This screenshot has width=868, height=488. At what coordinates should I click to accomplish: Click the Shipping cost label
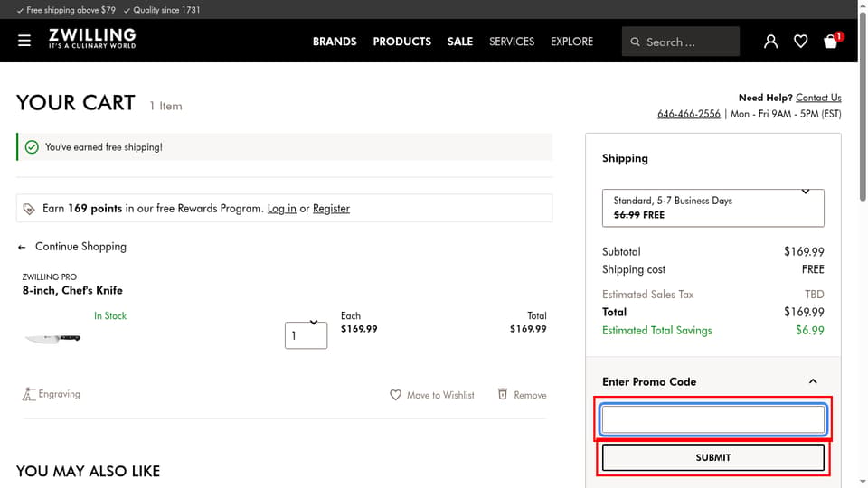click(x=634, y=269)
